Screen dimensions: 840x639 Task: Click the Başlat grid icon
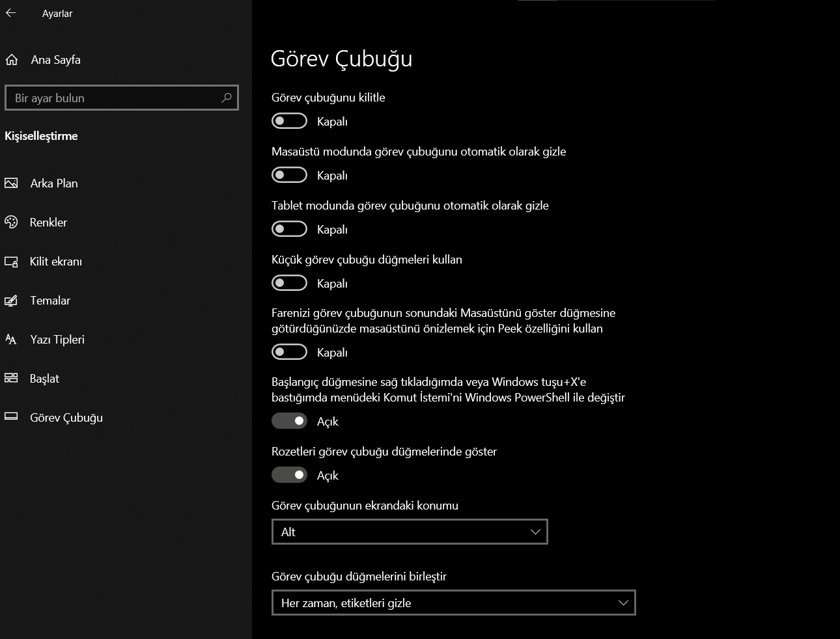tap(12, 378)
